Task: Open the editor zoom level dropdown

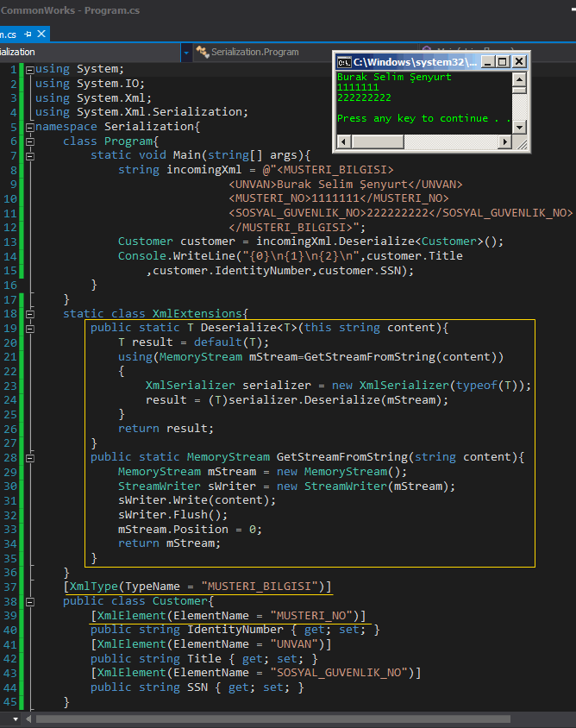Action: tap(16, 719)
